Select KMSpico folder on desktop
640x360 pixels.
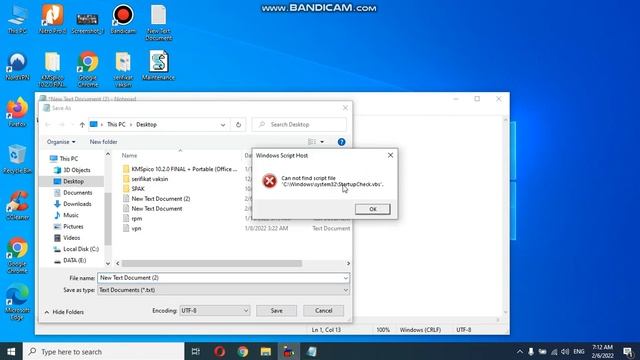(53, 69)
